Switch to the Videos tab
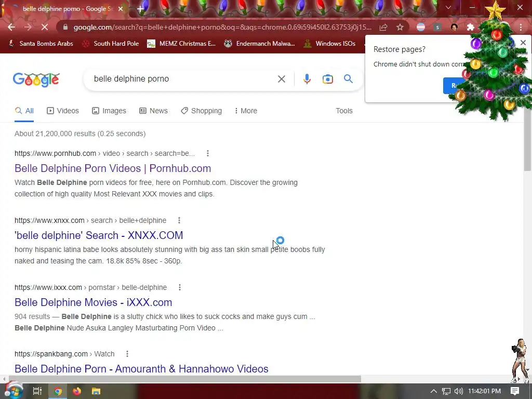Screen dimensions: 532x399 (63, 111)
